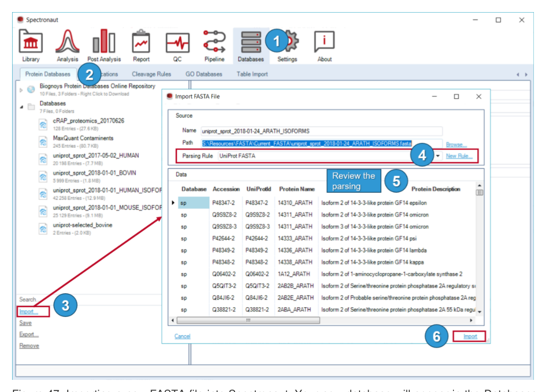Screen dimensions: 546x392
Task: Open the Library perspective icon
Action: (x=31, y=42)
